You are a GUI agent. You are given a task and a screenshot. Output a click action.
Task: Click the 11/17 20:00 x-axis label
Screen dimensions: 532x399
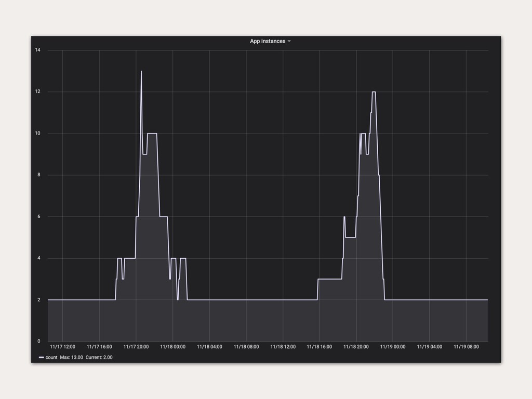[x=136, y=347]
